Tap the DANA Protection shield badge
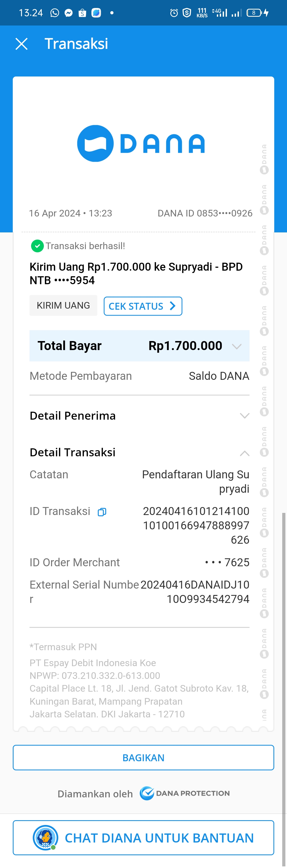The image size is (287, 868). point(147,793)
